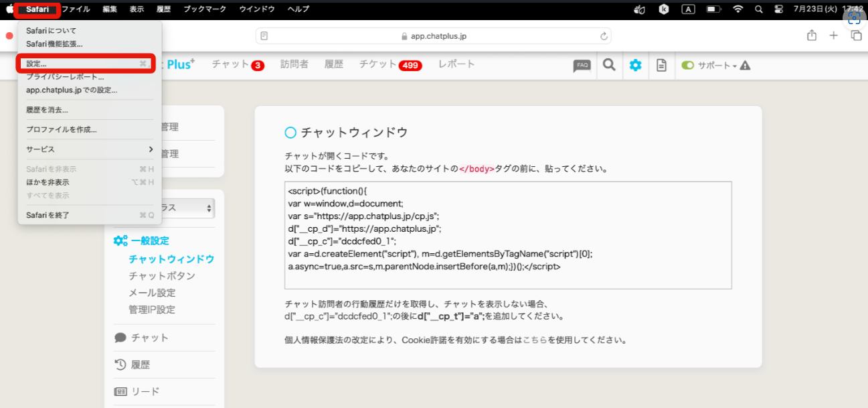
Task: Click the Safari Share icon
Action: tap(812, 36)
